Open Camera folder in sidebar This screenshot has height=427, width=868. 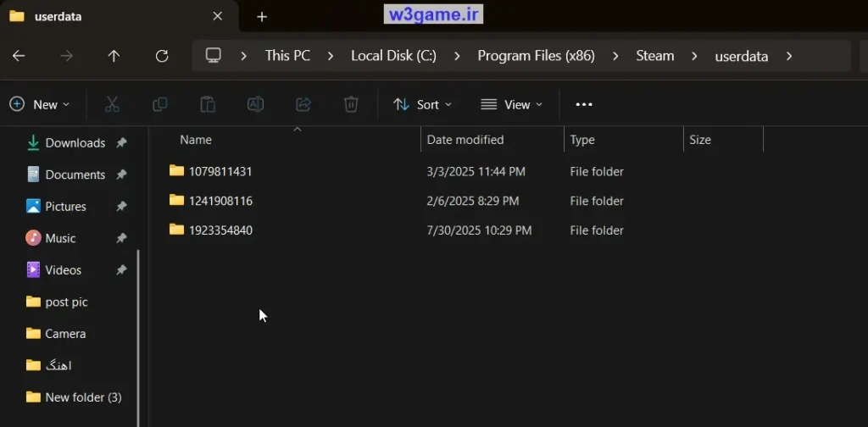[x=65, y=334]
